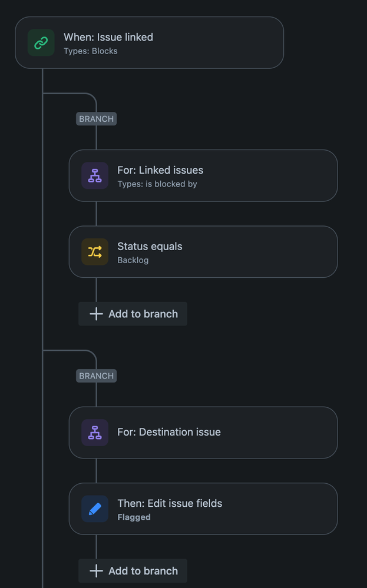The height and width of the screenshot is (588, 367).
Task: Click plus icon under Edit issue fields
Action: [x=97, y=571]
